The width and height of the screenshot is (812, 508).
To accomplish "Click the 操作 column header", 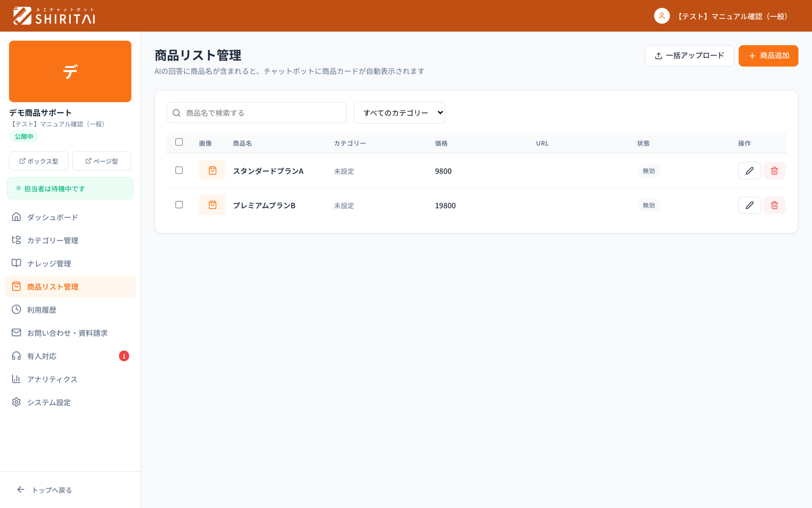I will tap(744, 144).
